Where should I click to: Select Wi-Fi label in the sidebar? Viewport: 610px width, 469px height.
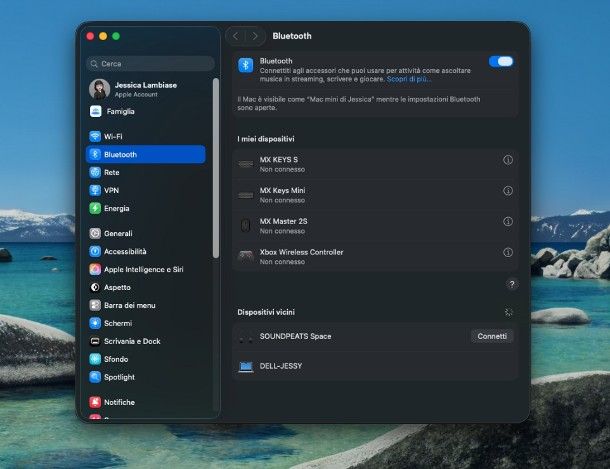pyautogui.click(x=113, y=136)
